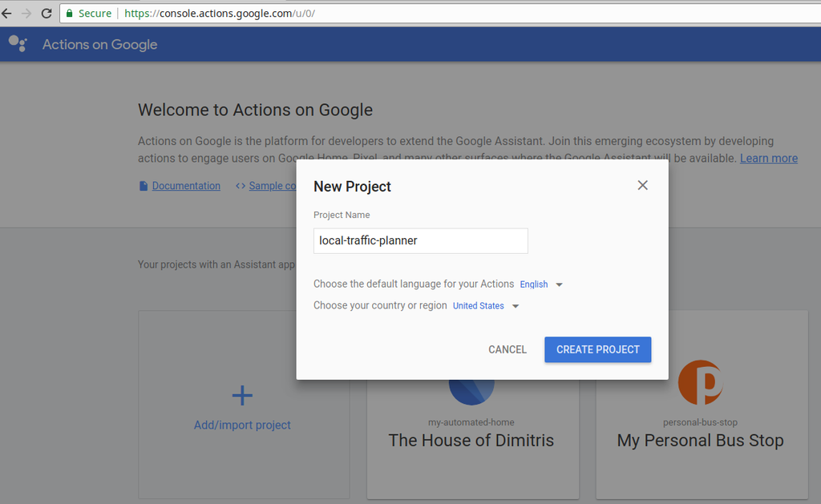Click the Add/import project label
Viewport: 821px width, 504px height.
coord(242,425)
